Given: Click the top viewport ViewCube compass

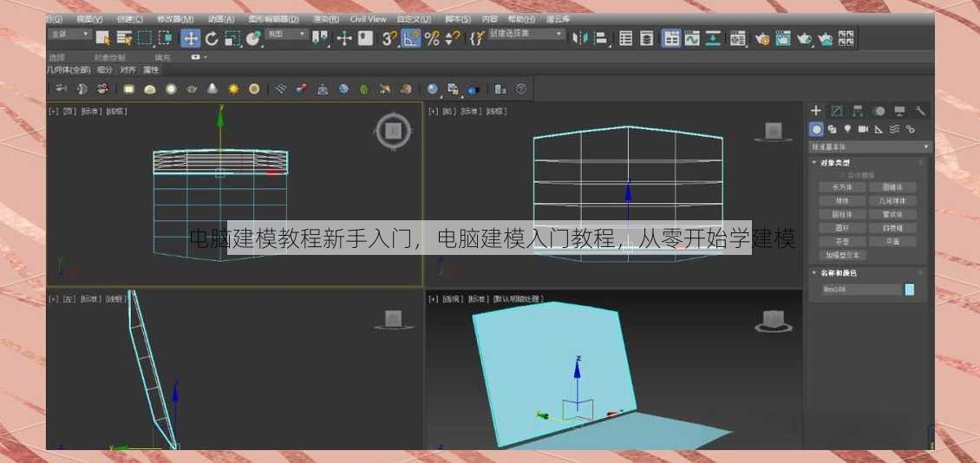Looking at the screenshot, I should pyautogui.click(x=393, y=131).
